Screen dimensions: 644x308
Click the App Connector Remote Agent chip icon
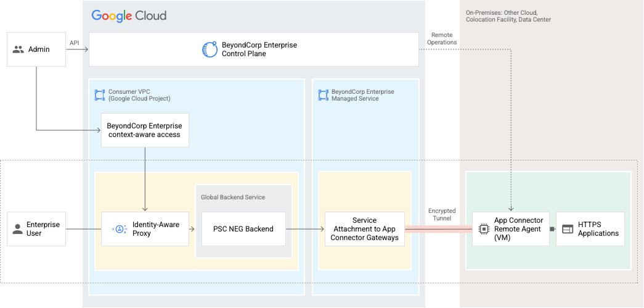point(484,229)
